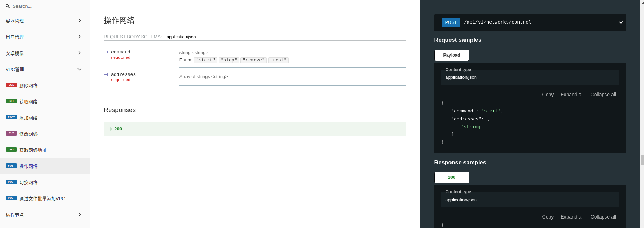This screenshot has width=644, height=228.
Task: Click the page vertical scrollbar thumb
Action: (642, 159)
